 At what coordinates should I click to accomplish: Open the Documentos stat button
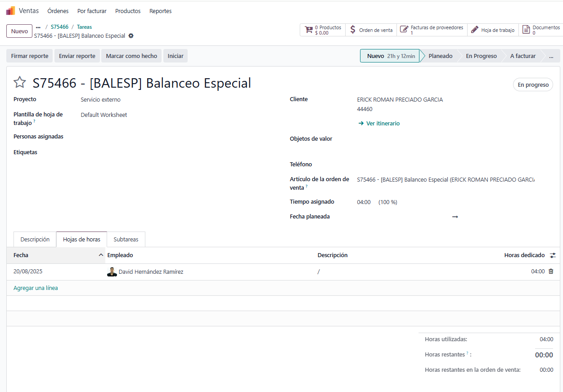pos(541,30)
